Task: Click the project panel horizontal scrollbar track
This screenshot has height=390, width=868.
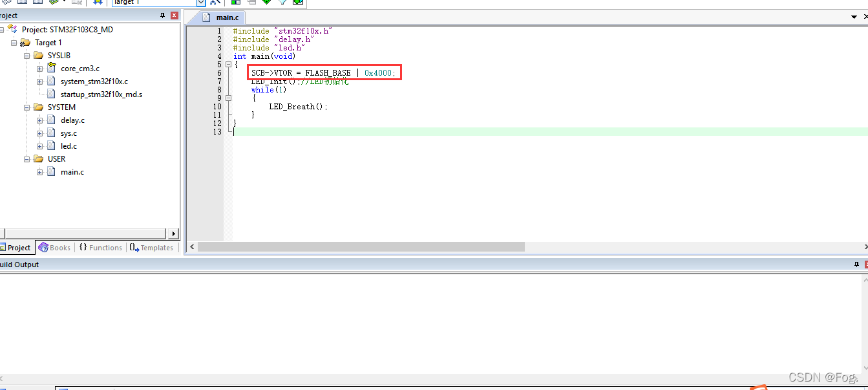Action: 84,233
